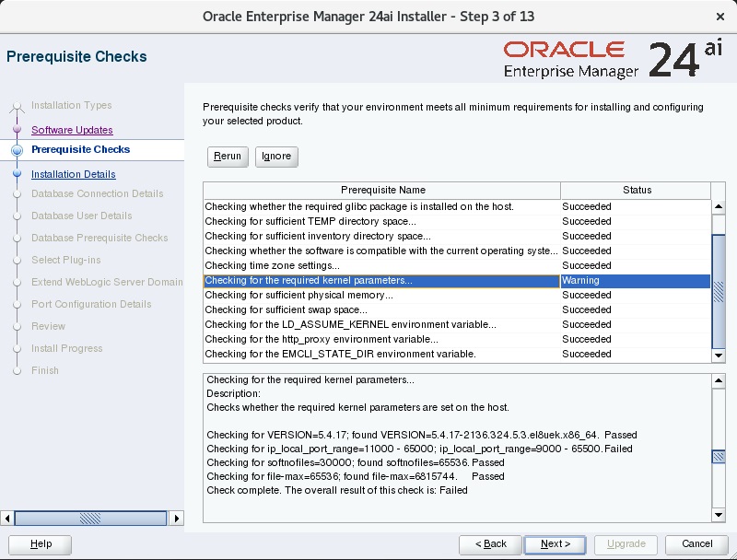Click the 'Check complete' overall result line
This screenshot has width=737, height=560.
[337, 491]
